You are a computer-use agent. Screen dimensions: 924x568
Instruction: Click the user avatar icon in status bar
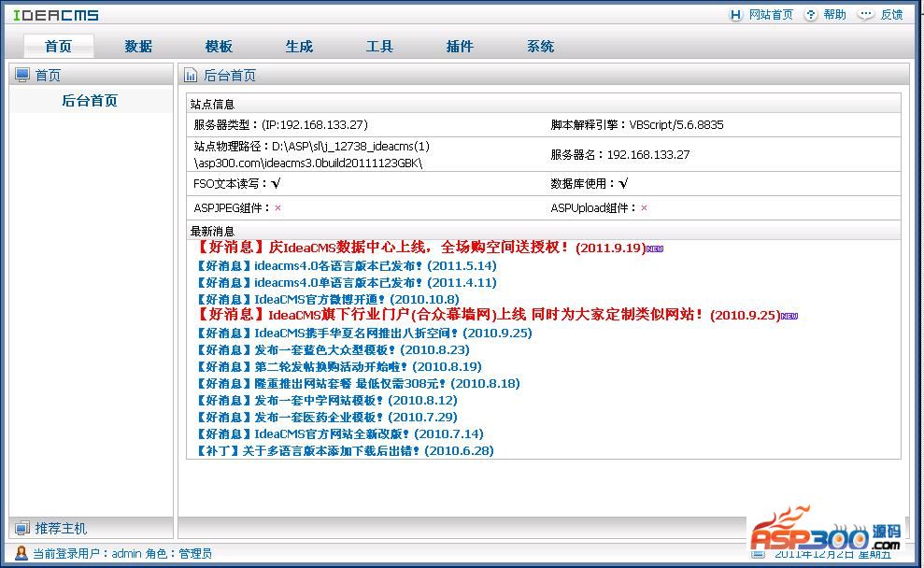(21, 553)
